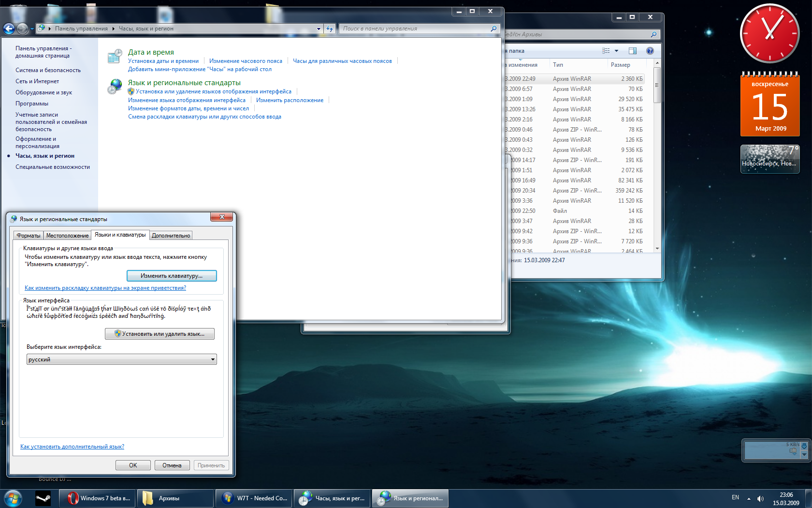812x508 pixels.
Task: Click the control panel search field
Action: coord(416,29)
